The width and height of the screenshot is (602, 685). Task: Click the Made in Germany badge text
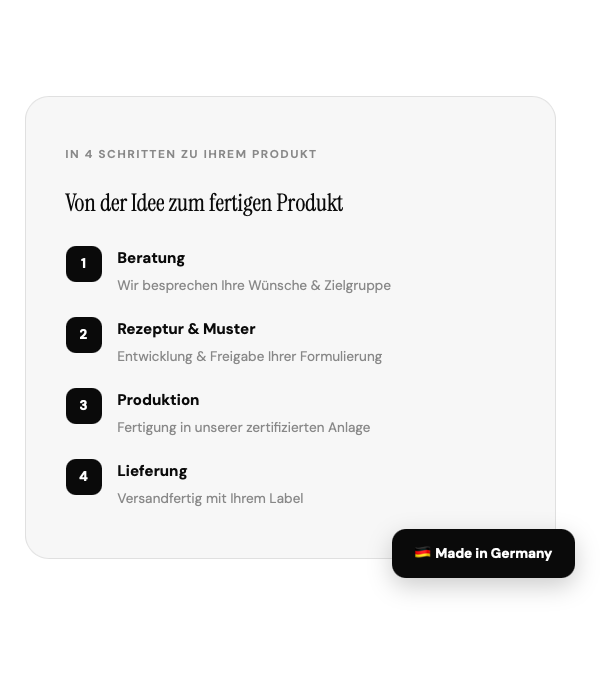coord(493,553)
